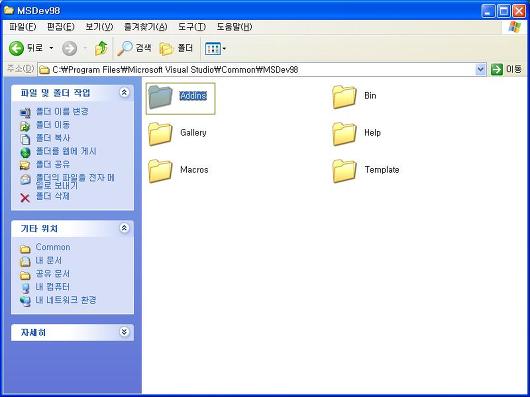Select the Help folder icon

point(344,134)
